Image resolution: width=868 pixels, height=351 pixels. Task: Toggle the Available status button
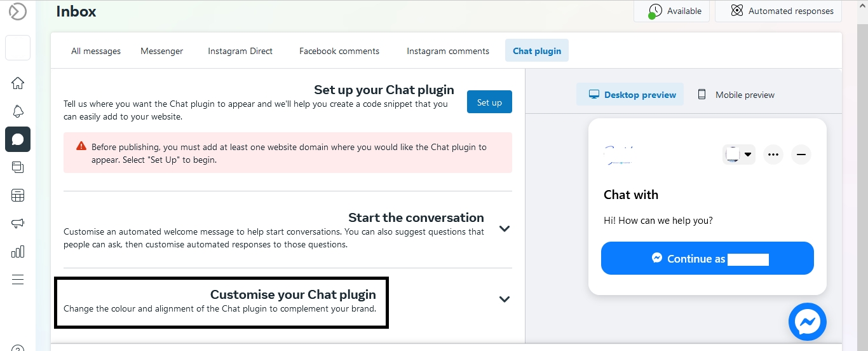[672, 11]
